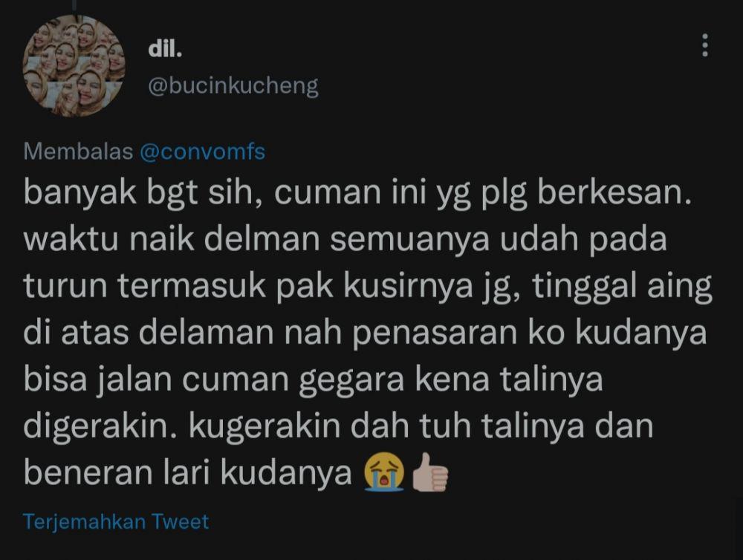Click the display name dil.
Screen dimensions: 743x560
coord(165,49)
